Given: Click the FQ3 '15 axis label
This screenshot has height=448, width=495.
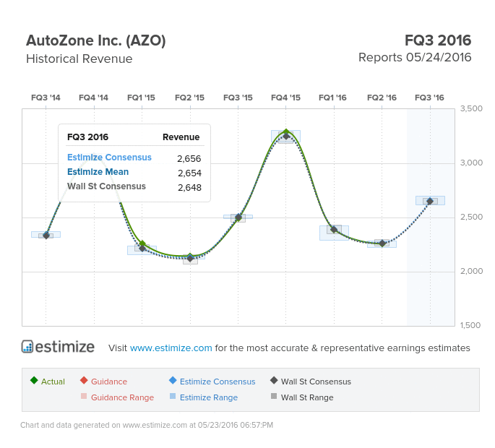Looking at the screenshot, I should [238, 98].
